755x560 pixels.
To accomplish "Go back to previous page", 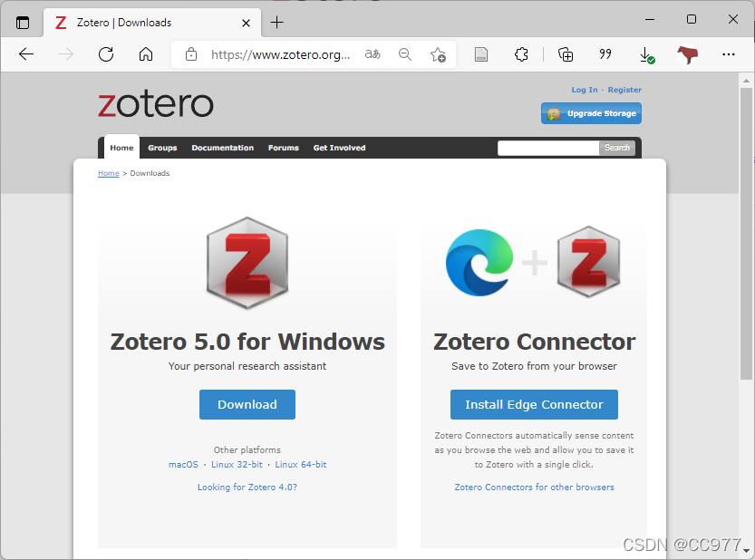I will tap(26, 54).
